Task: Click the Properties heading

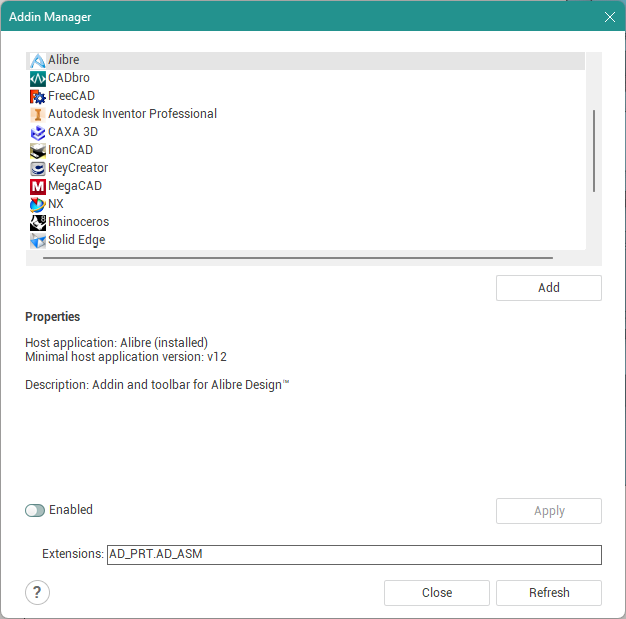Action: click(53, 317)
